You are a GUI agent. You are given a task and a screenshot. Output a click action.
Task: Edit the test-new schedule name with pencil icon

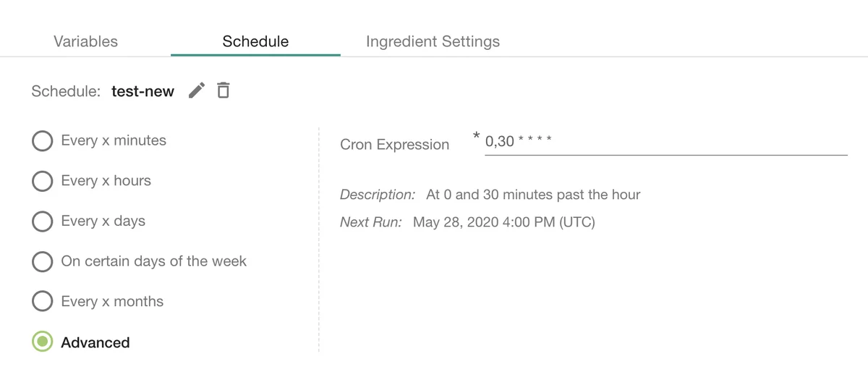pos(196,90)
